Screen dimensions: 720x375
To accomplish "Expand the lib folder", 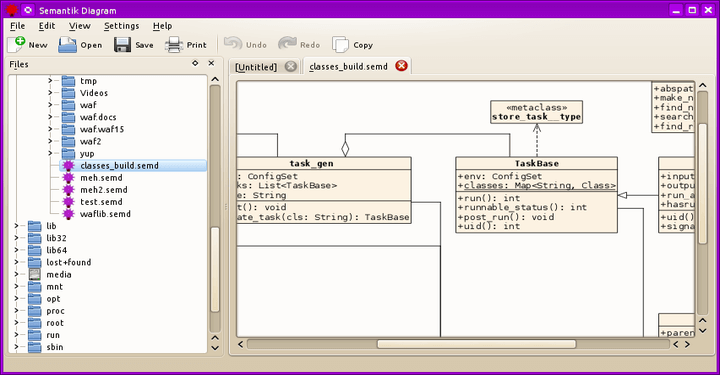I will [x=17, y=226].
